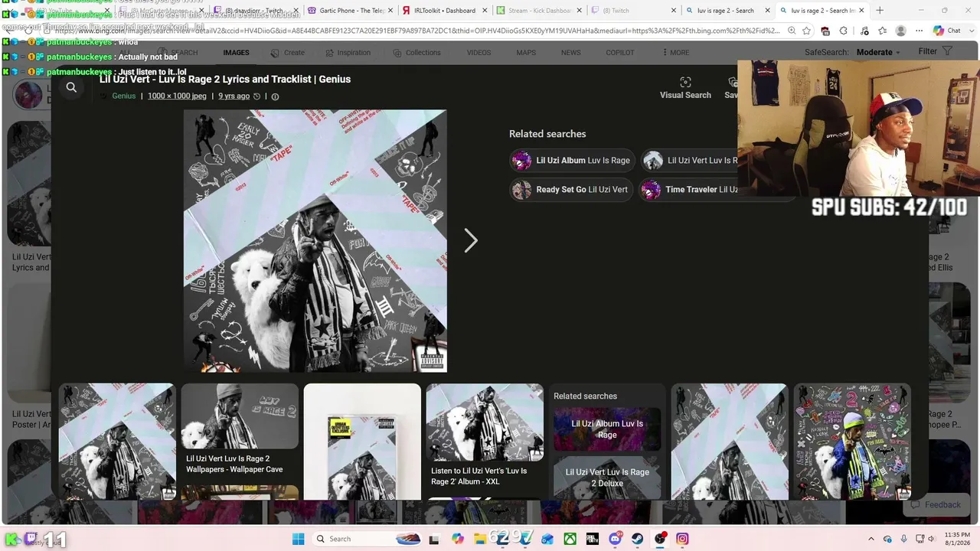Click 'Lil Uzi Vert Luv Is Rage 2 Deluxe' suggestion

pyautogui.click(x=607, y=478)
